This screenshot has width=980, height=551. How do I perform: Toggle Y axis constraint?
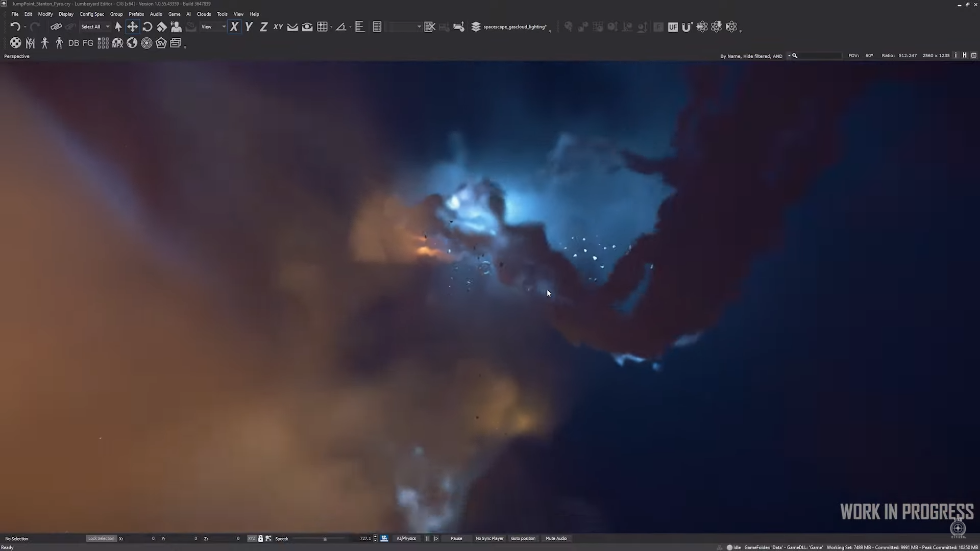pyautogui.click(x=249, y=27)
